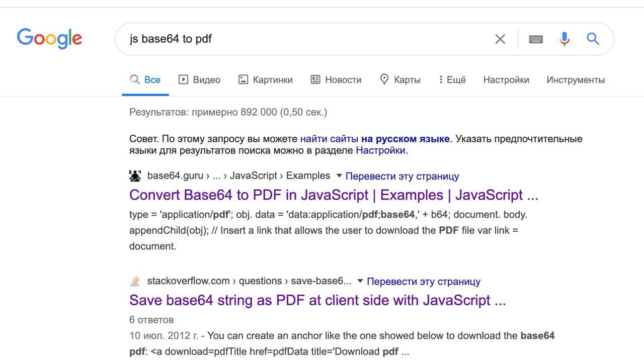The height and width of the screenshot is (360, 644).
Task: Open Настройки in the search toolbar
Action: pyautogui.click(x=506, y=80)
